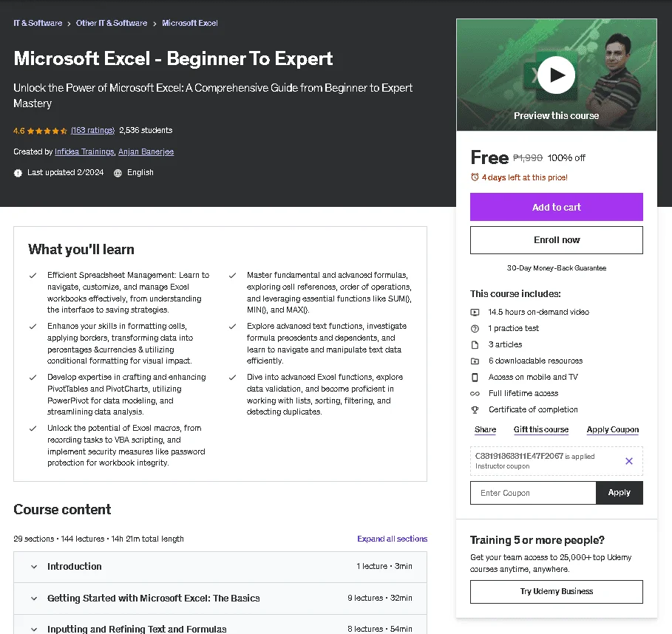Click 'Certificate of completion' text
Viewport: 672px width, 634px height.
(533, 410)
